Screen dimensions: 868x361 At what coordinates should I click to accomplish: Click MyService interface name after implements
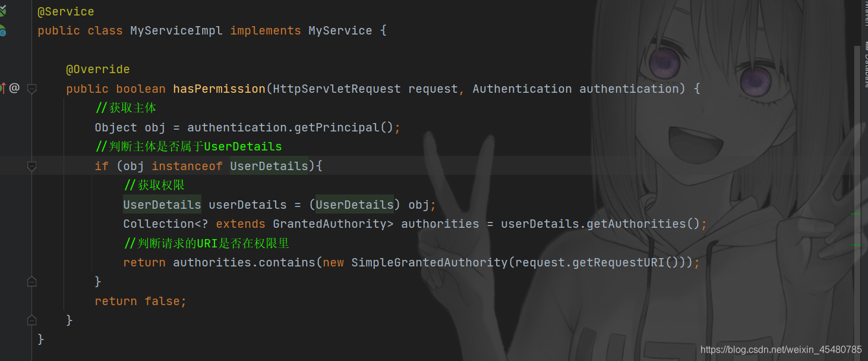340,30
